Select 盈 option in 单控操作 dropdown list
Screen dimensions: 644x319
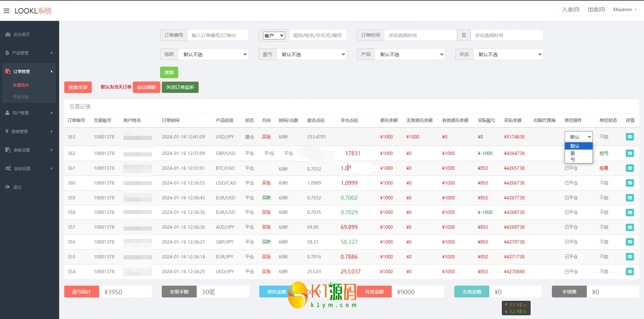573,153
